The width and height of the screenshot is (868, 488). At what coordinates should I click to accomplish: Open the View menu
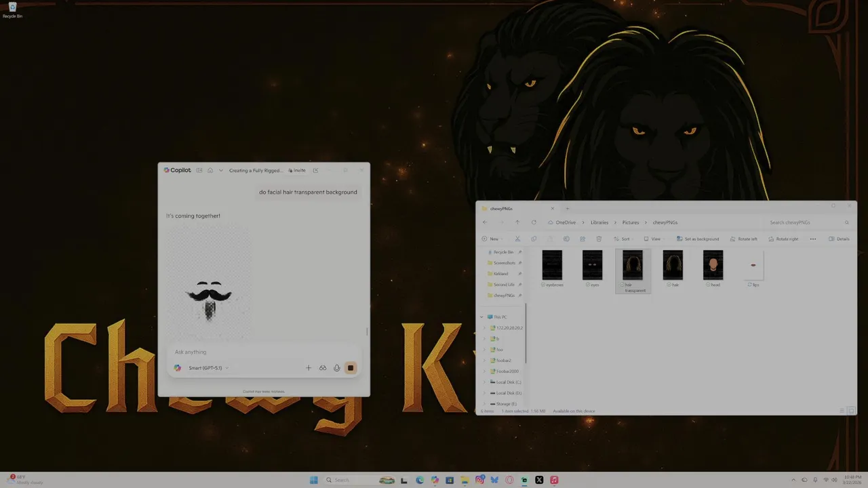pos(654,239)
